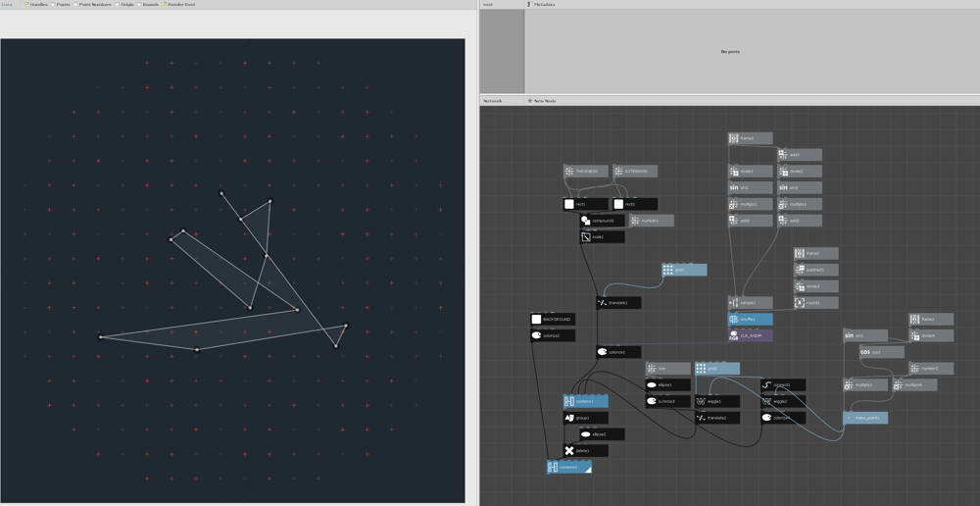Select the sin3 node

(x=800, y=187)
